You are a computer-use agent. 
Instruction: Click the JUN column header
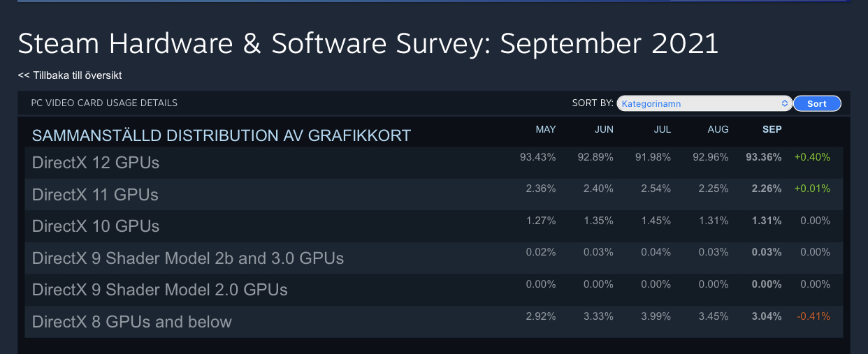pos(604,129)
